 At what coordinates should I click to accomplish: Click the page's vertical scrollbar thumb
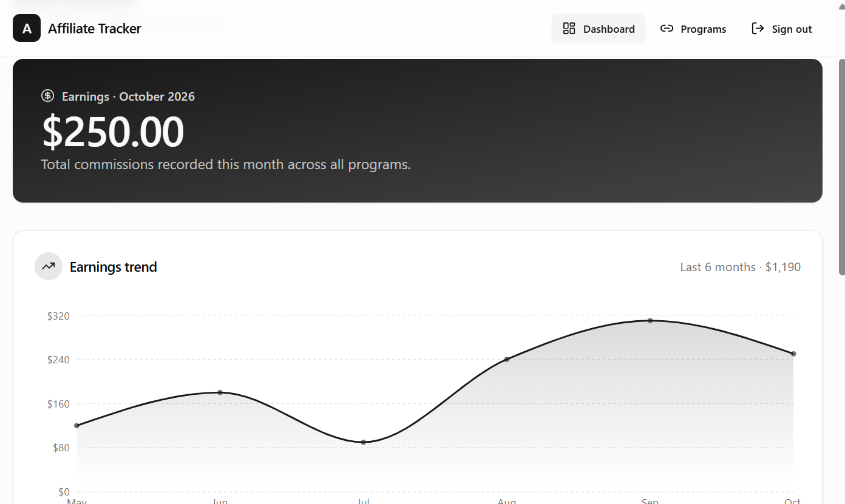(841, 167)
